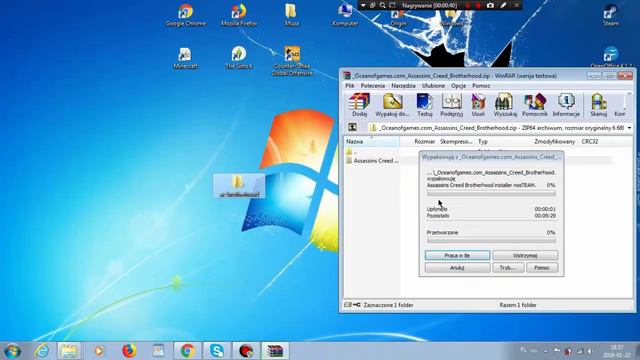Click the camera screenshot icon in recorder bar
The width and height of the screenshot is (640, 360).
click(x=490, y=5)
